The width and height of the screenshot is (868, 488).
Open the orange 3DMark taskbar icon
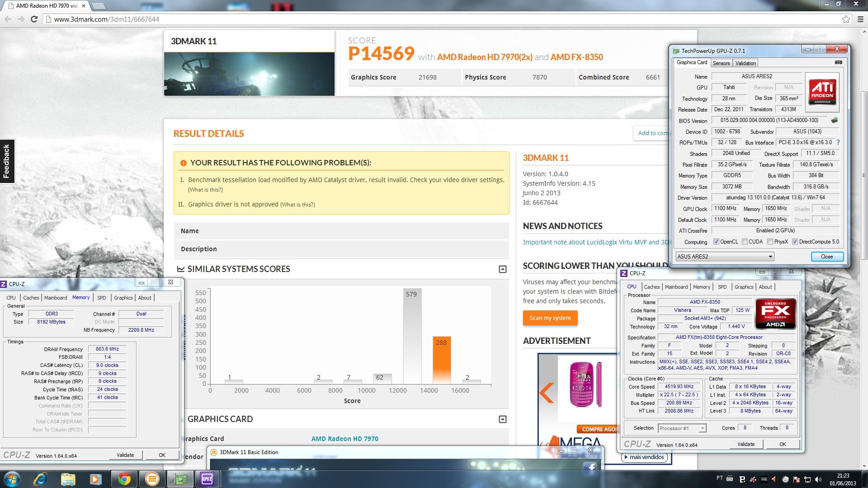tap(152, 479)
